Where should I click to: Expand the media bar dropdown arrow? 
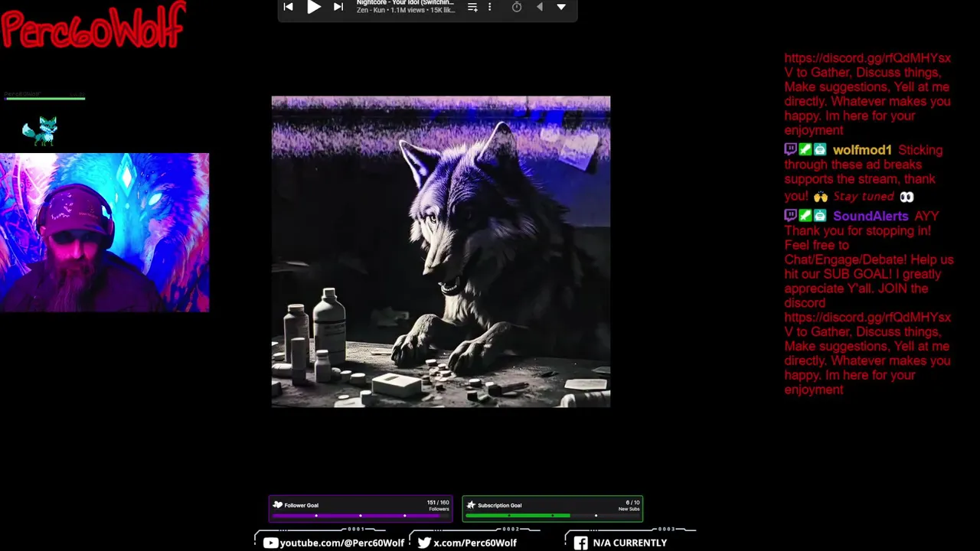pos(561,7)
